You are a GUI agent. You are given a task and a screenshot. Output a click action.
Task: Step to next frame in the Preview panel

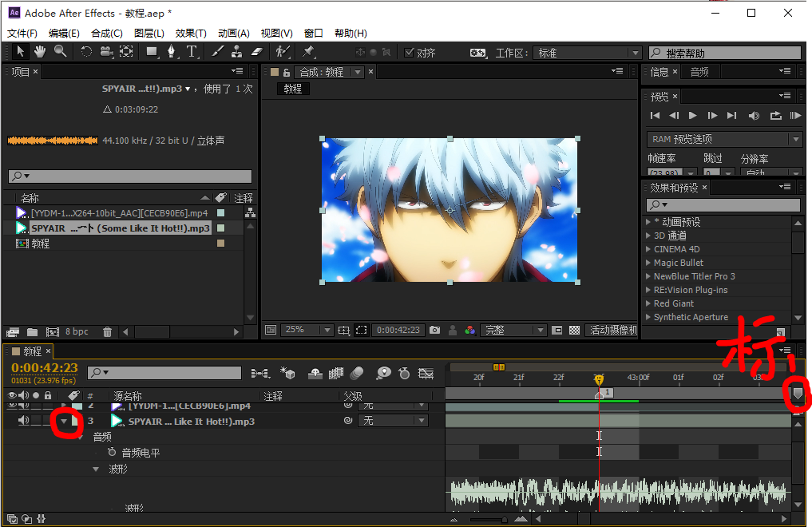712,116
